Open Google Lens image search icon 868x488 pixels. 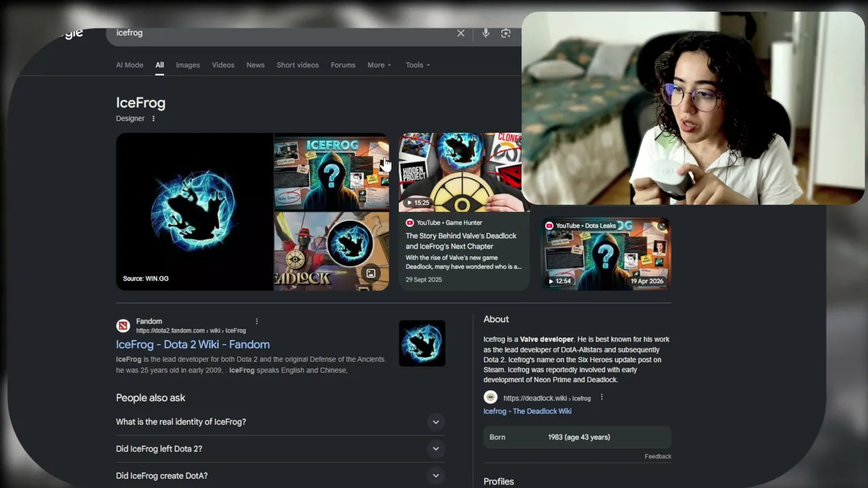coord(506,33)
